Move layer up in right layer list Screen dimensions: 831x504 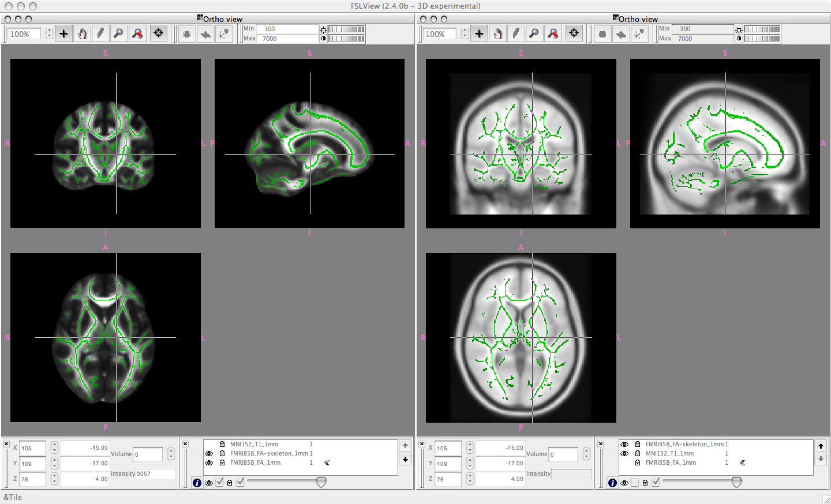pos(821,446)
